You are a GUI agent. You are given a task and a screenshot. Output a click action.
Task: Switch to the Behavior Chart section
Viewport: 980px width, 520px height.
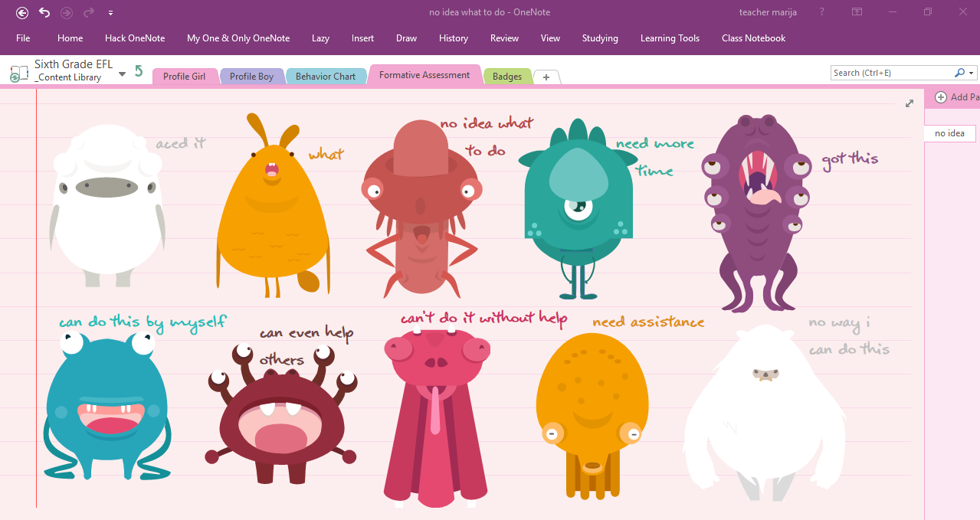(325, 77)
